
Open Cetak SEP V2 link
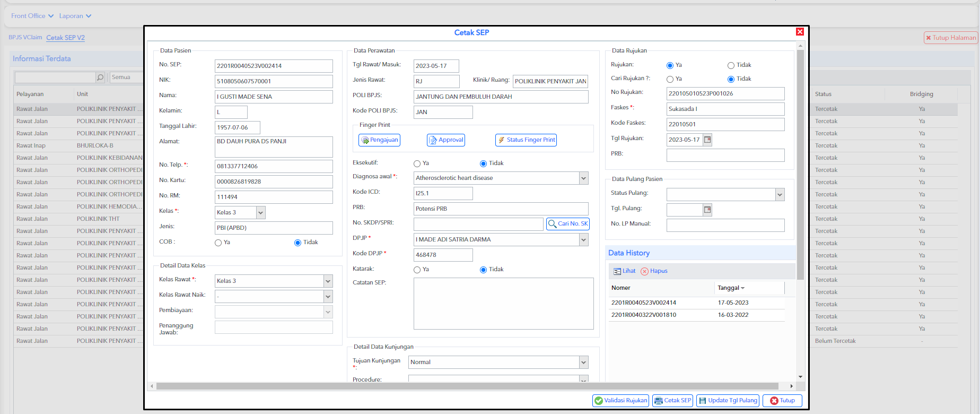(x=65, y=38)
